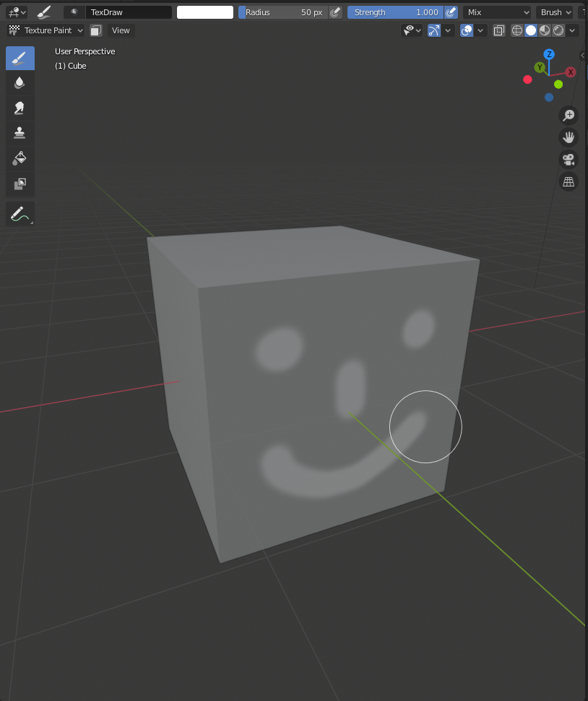Viewport: 588px width, 701px height.
Task: Click the white brush color swatch
Action: coord(205,12)
